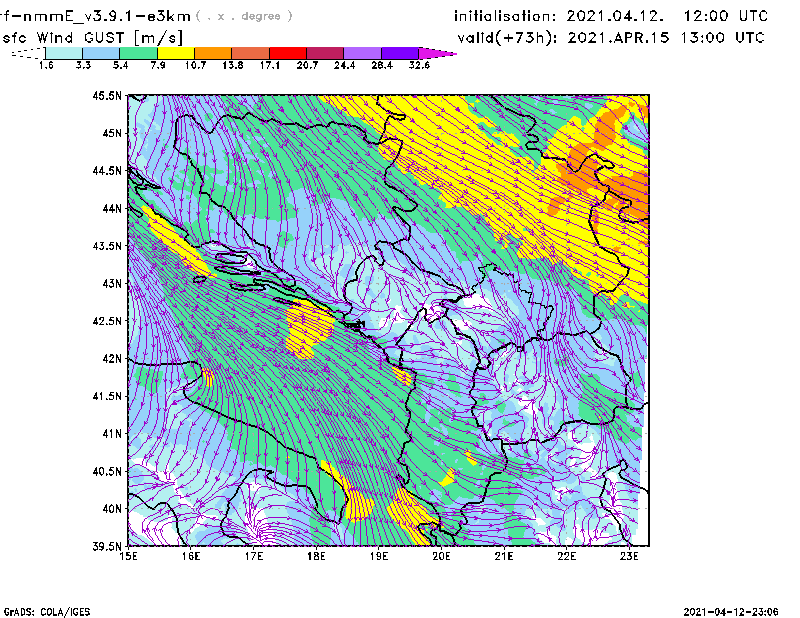This screenshot has height=618, width=800.
Task: Click the '12:00 UTC' initialisation time
Action: (x=726, y=16)
